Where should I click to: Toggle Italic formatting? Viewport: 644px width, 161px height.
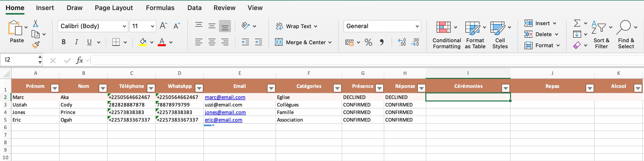[x=76, y=42]
